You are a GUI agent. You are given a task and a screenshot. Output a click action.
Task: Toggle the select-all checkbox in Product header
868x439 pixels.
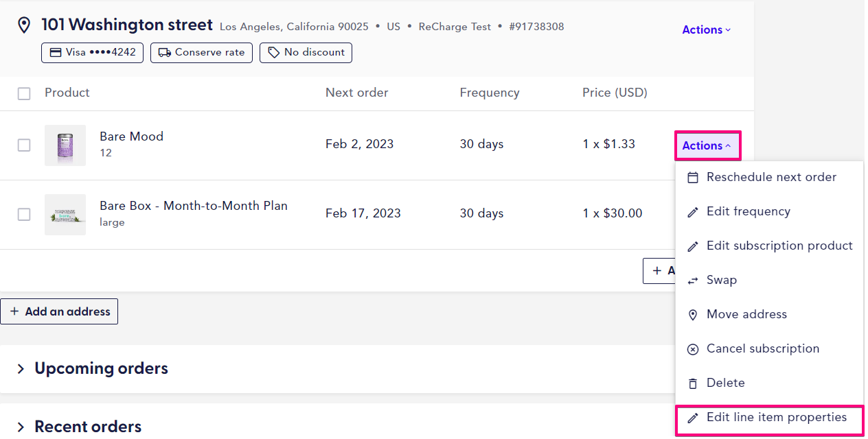(x=24, y=93)
